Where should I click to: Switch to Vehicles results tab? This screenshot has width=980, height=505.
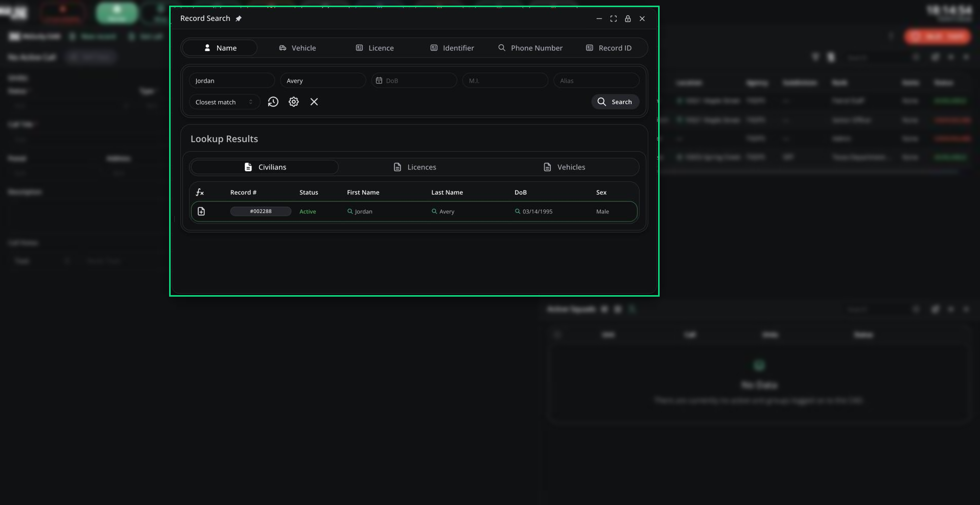(564, 167)
